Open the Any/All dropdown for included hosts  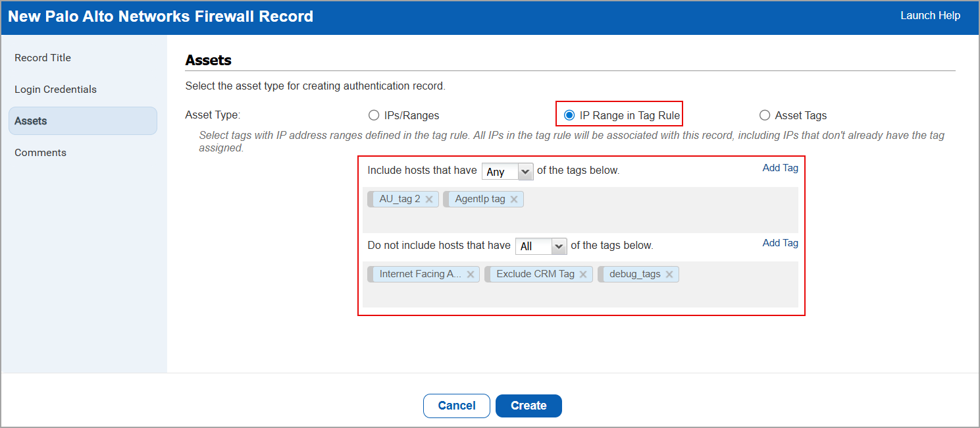point(507,171)
